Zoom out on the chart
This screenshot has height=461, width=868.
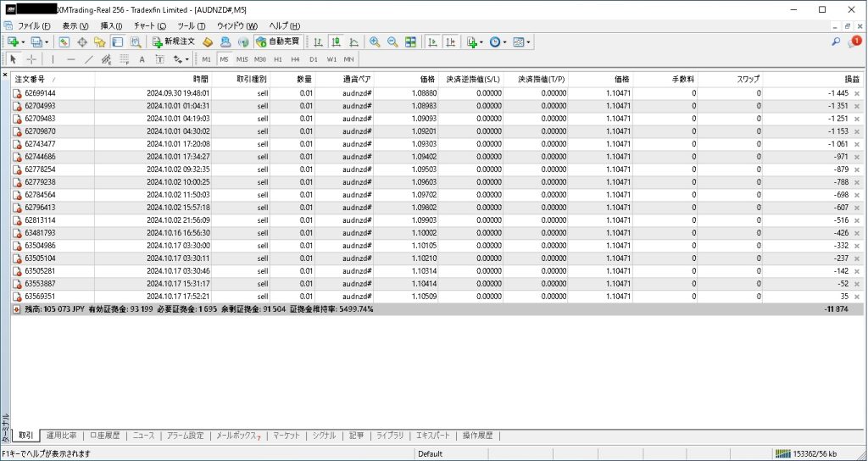(x=392, y=42)
